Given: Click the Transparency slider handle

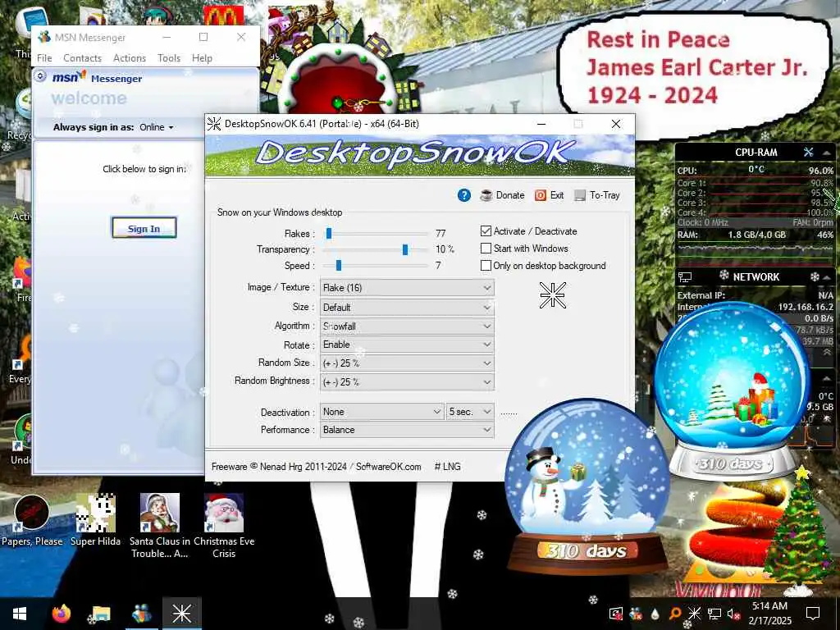Looking at the screenshot, I should 405,249.
